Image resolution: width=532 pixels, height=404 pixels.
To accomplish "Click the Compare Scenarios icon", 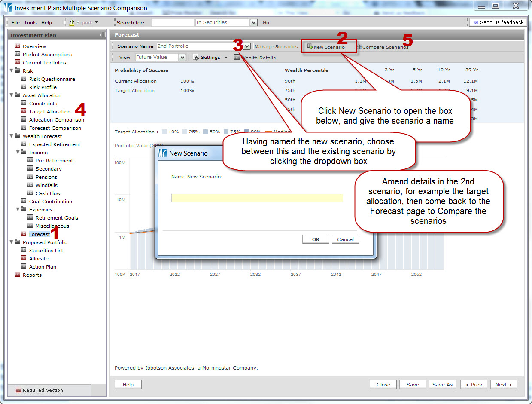I will (x=359, y=47).
